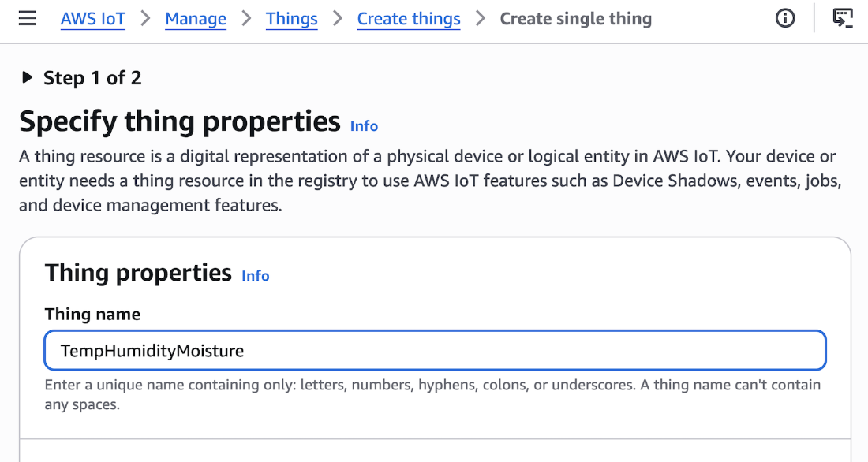Open the Manage breadcrumb link

196,19
